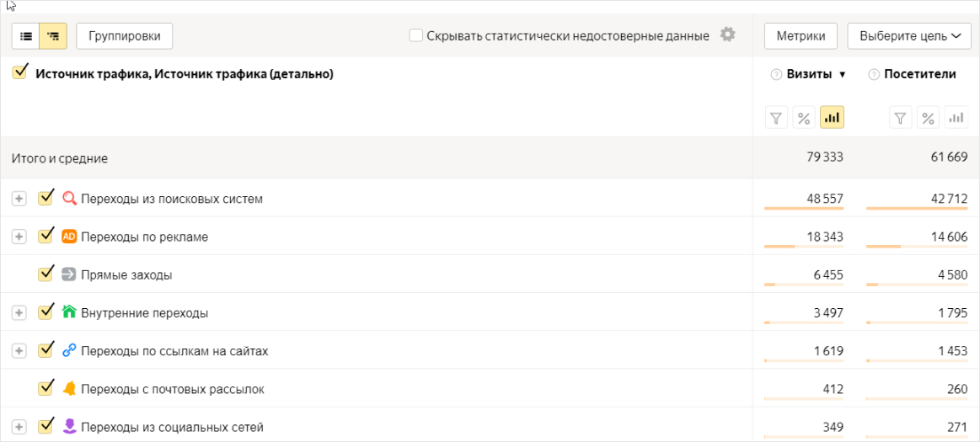Open the Выберите цель dropdown

909,36
